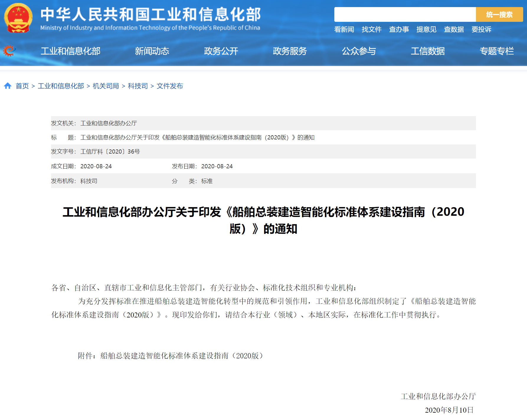Open the 要投诉 link
Screen dimensions: 527x420
pos(481,29)
